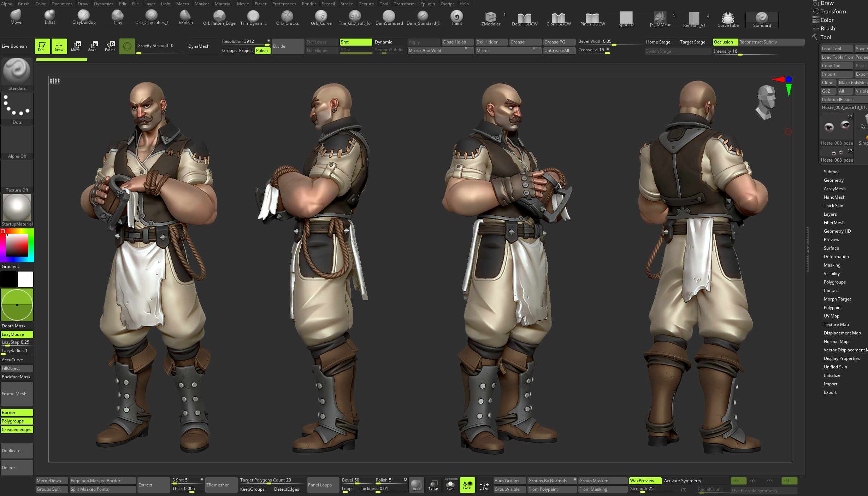Open the Zplugin menu
Screen dimensions: 868x496
click(x=427, y=4)
